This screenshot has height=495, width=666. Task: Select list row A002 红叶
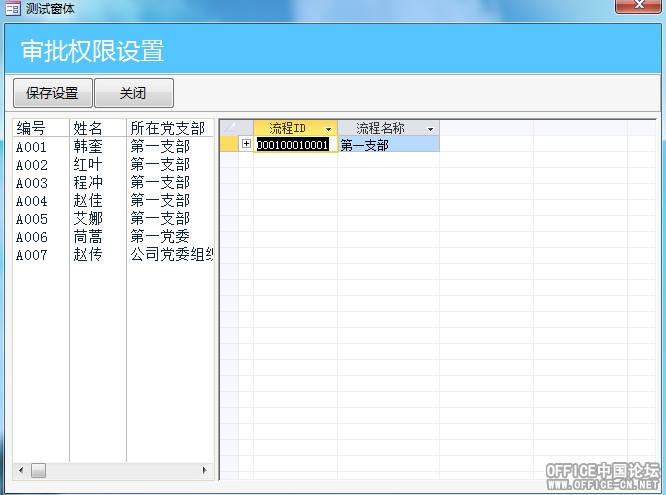[x=113, y=164]
